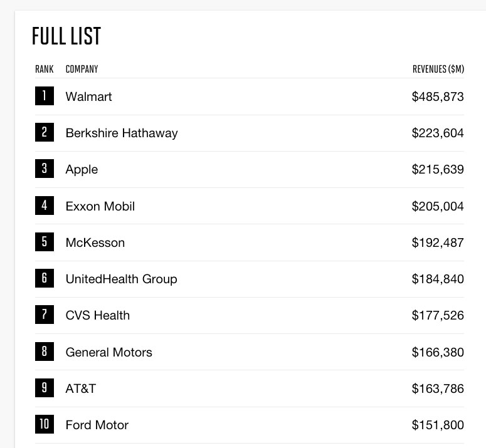Select the rank 3 number badge
This screenshot has height=448, width=486.
pyautogui.click(x=45, y=169)
